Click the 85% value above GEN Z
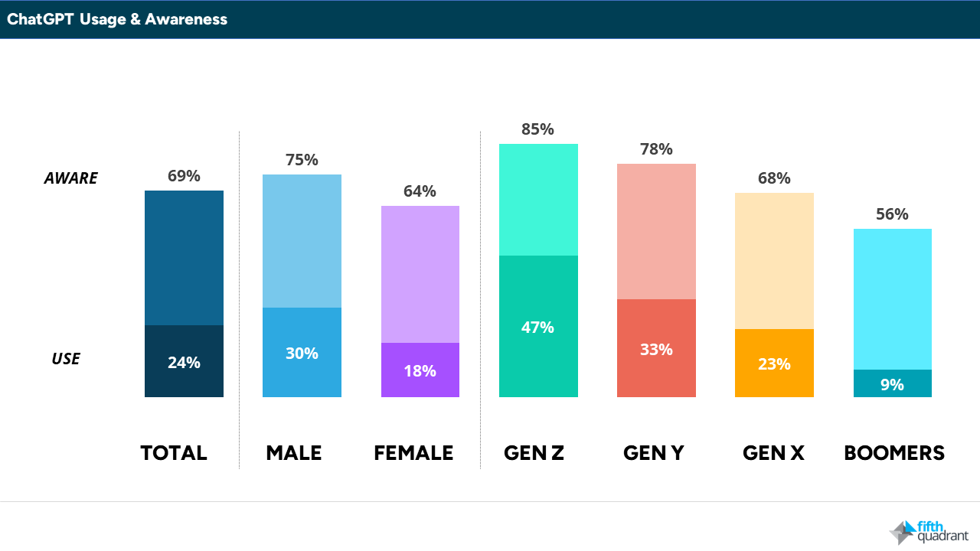This screenshot has width=980, height=551. 537,129
